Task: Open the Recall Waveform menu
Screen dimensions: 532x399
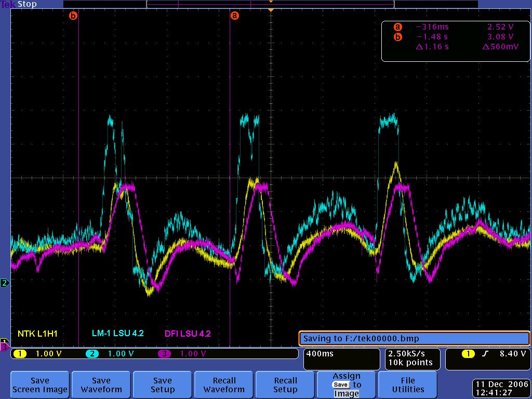Action: [x=224, y=384]
